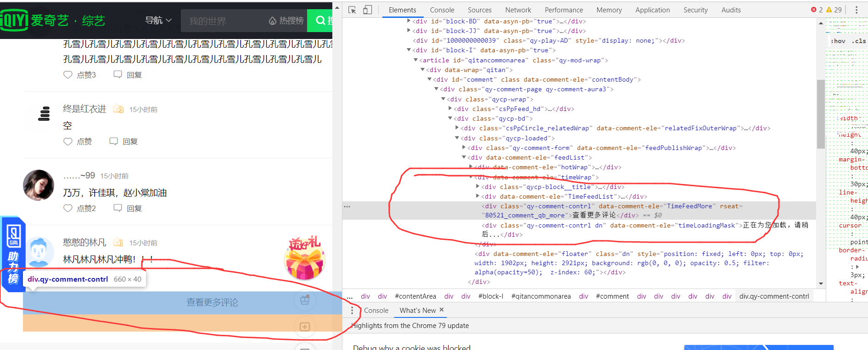Open the Audits tab

click(x=731, y=10)
